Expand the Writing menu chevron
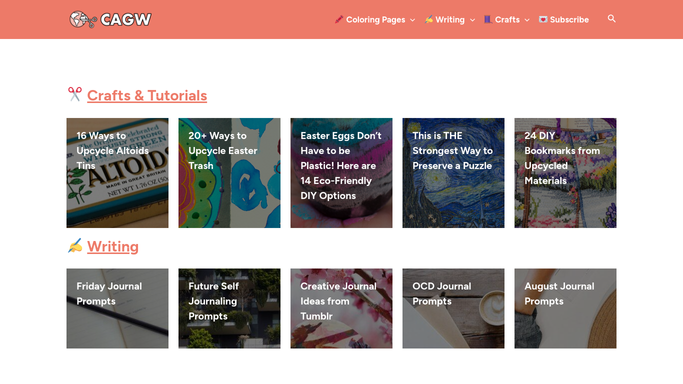Screen dimensions: 683x384 coord(473,20)
